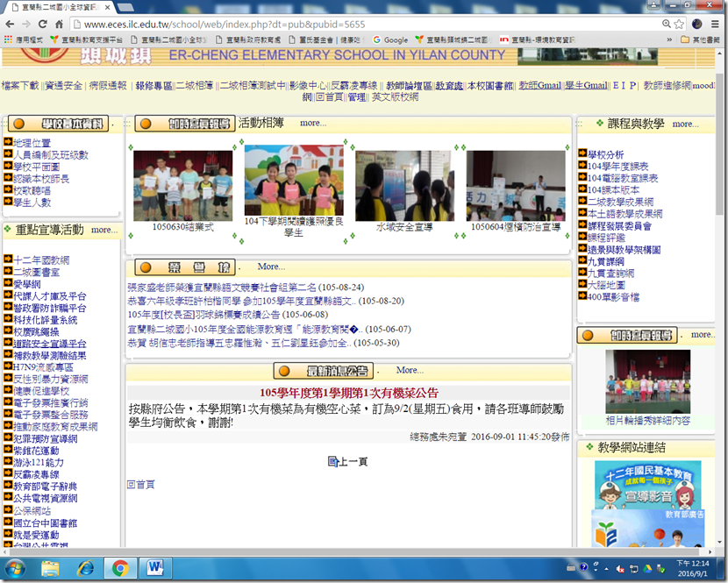This screenshot has height=583, width=728.
Task: Click the volume icon in system tray
Action: 620,568
